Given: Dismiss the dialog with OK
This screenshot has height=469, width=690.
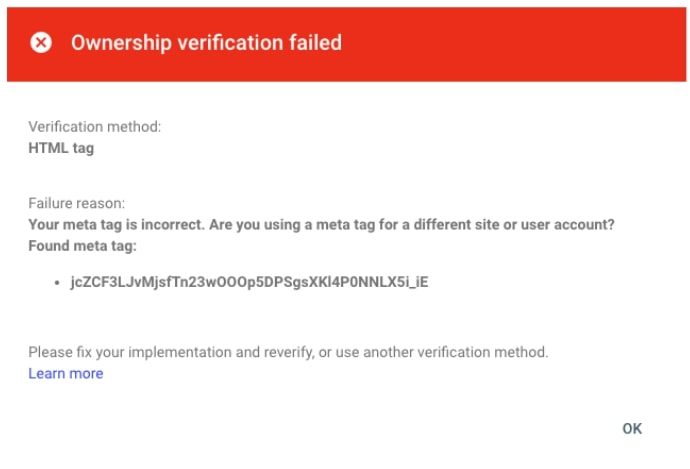Looking at the screenshot, I should 632,429.
